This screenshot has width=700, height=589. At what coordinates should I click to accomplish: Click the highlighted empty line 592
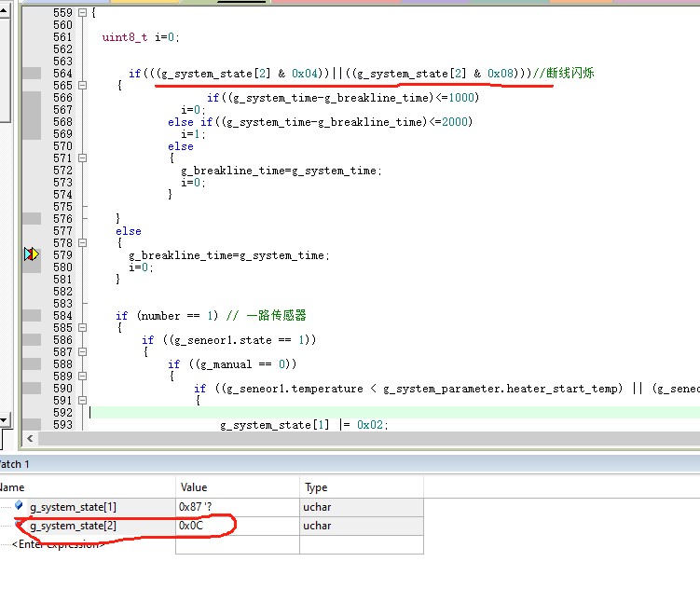(394, 413)
